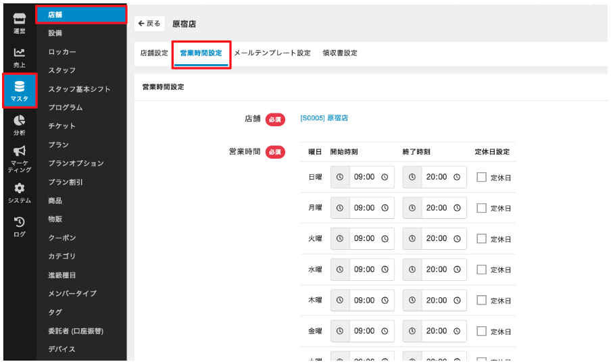Screen dimensions: 611x364
Task: Open 水曜 start time picker clock
Action: 385,269
